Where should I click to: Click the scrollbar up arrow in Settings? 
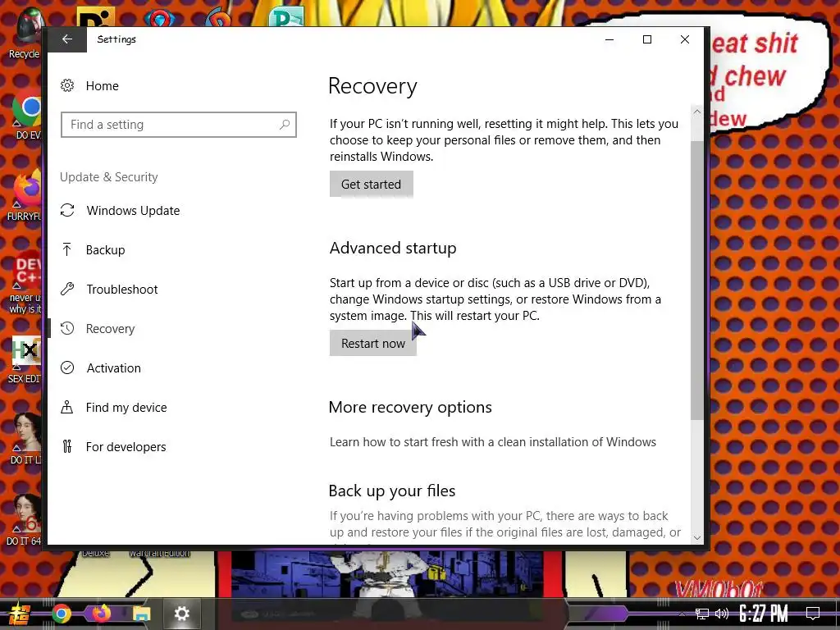696,112
